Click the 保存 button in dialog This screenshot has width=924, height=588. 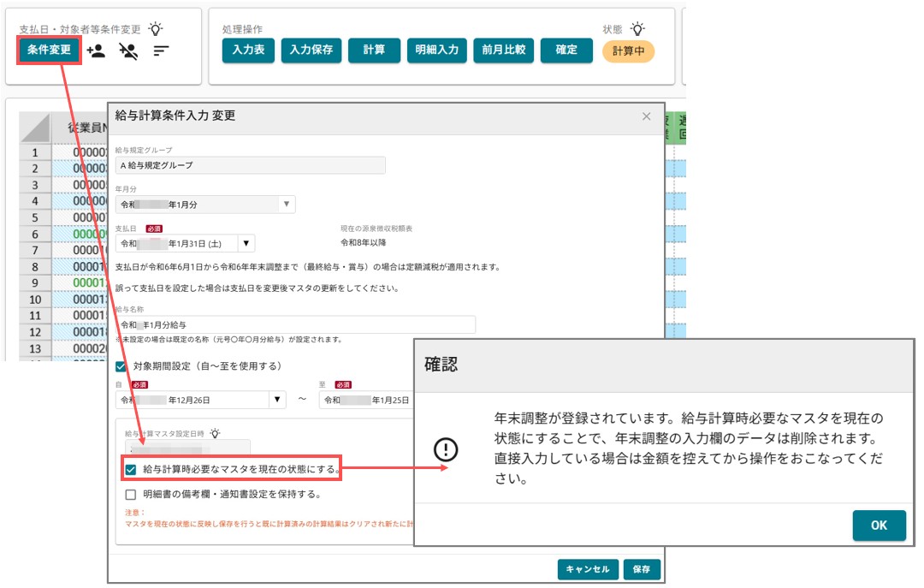click(x=642, y=569)
